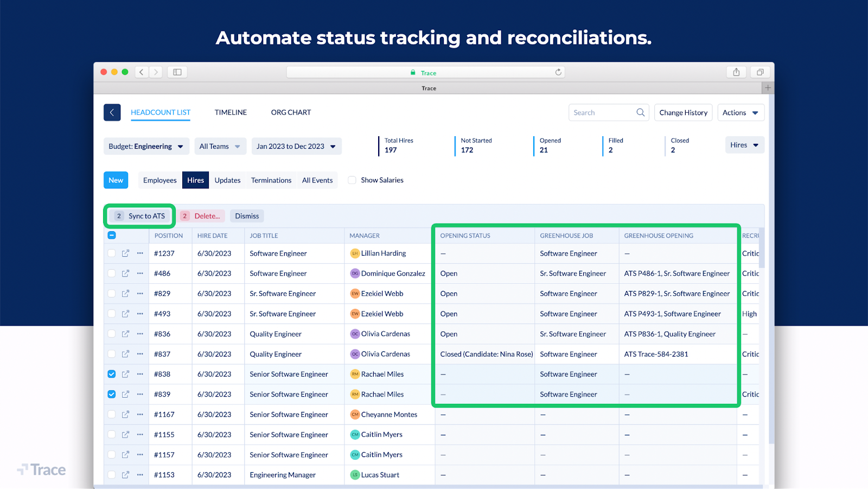
Task: Click the Sync to ATS button
Action: tap(140, 216)
